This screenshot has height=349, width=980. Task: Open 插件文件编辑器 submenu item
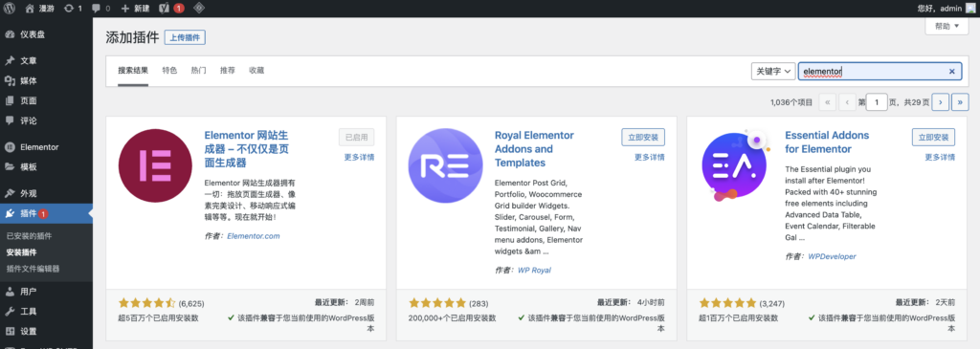pos(33,269)
